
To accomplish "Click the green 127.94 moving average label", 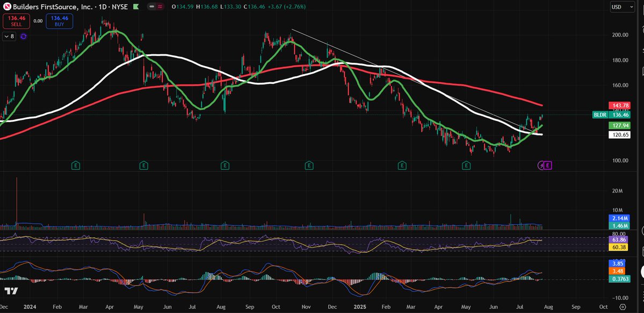I will click(620, 126).
